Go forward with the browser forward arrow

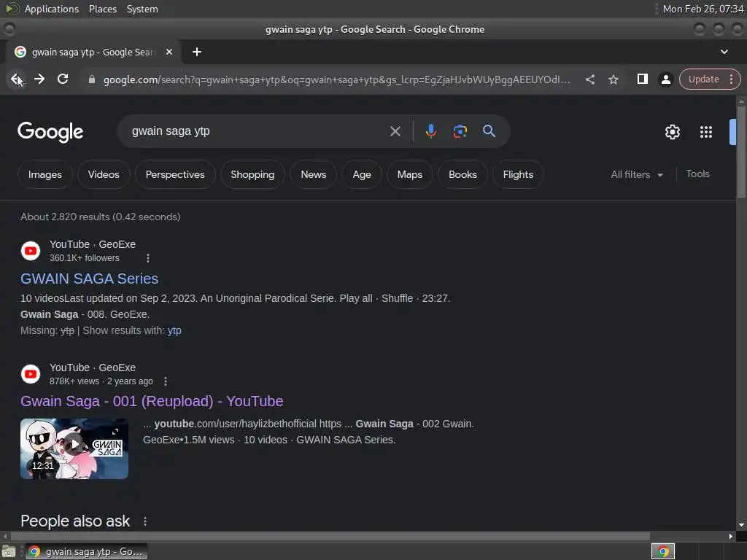(39, 79)
